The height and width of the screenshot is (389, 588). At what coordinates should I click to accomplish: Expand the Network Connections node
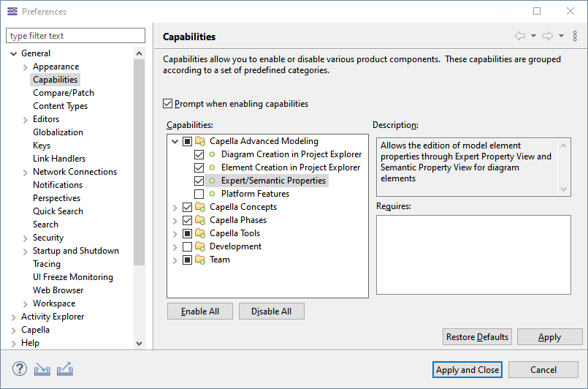point(25,173)
